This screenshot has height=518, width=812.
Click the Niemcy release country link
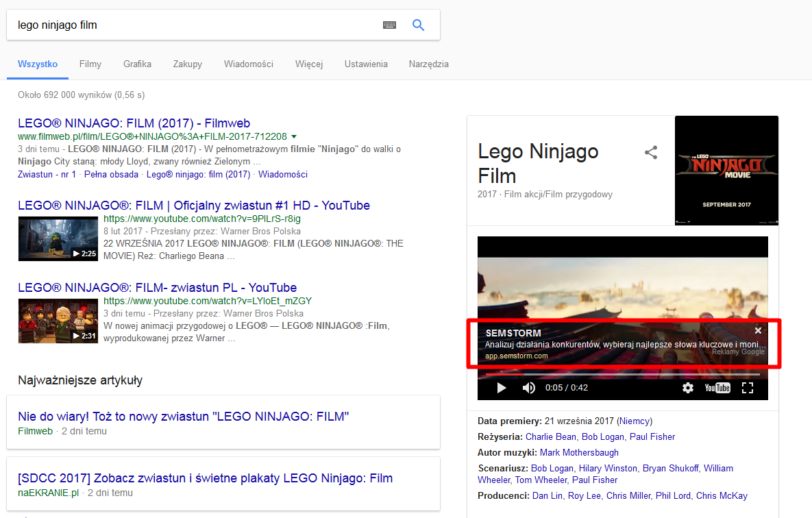click(635, 421)
